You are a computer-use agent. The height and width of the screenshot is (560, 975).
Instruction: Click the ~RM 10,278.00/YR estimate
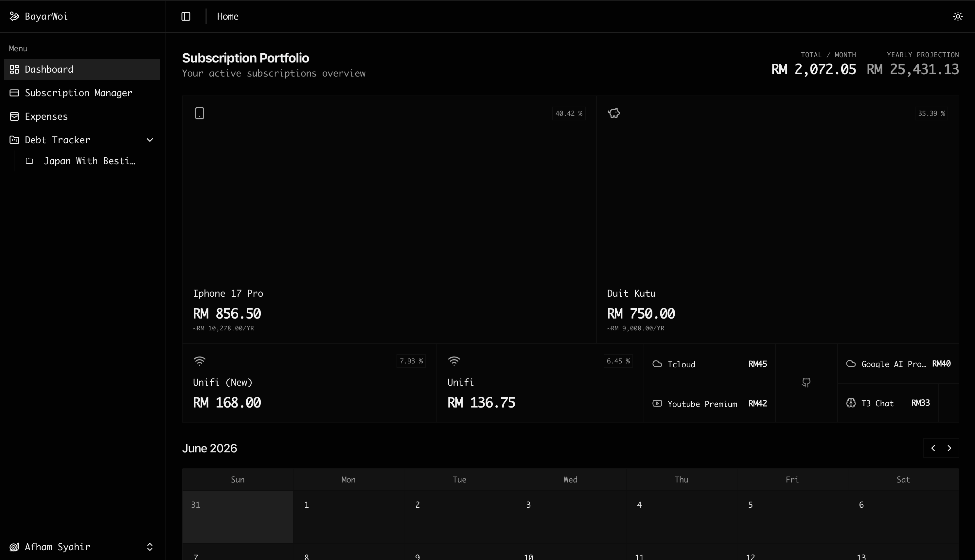223,328
